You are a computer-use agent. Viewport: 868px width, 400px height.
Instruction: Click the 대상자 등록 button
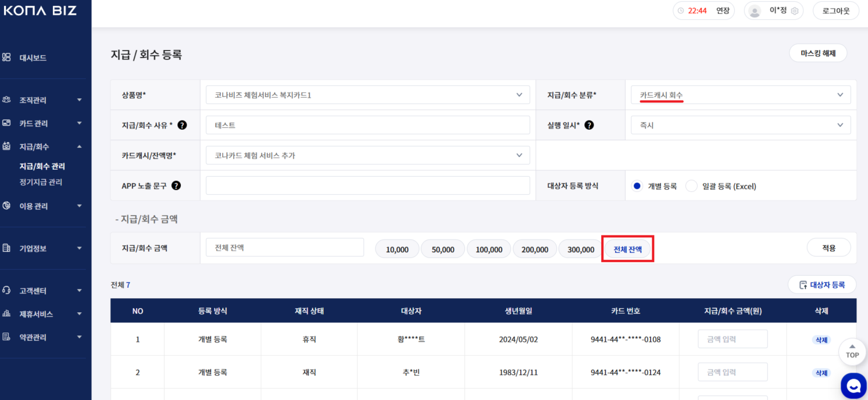pyautogui.click(x=822, y=285)
